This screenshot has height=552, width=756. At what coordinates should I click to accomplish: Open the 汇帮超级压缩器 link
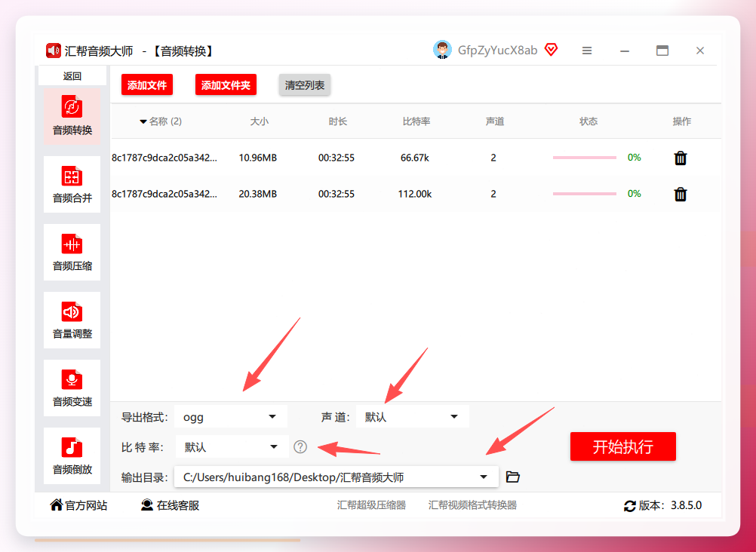[371, 504]
